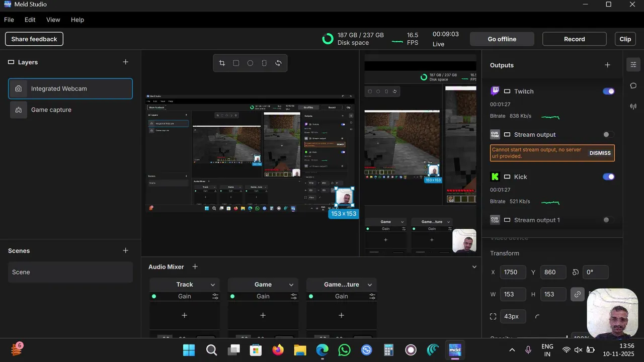The width and height of the screenshot is (644, 362).
Task: Open Firefox from the taskbar
Action: pyautogui.click(x=278, y=350)
